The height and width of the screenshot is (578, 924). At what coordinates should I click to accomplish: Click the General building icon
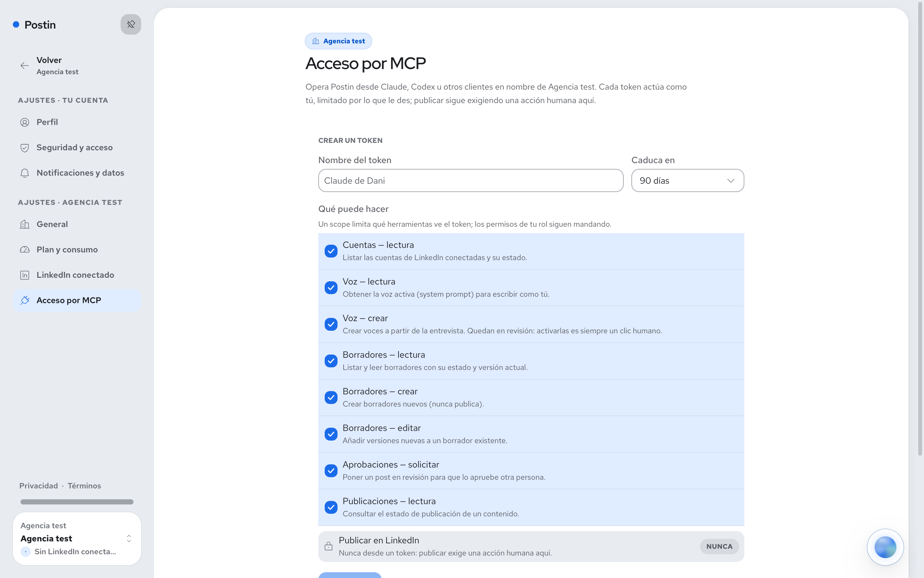tap(25, 224)
